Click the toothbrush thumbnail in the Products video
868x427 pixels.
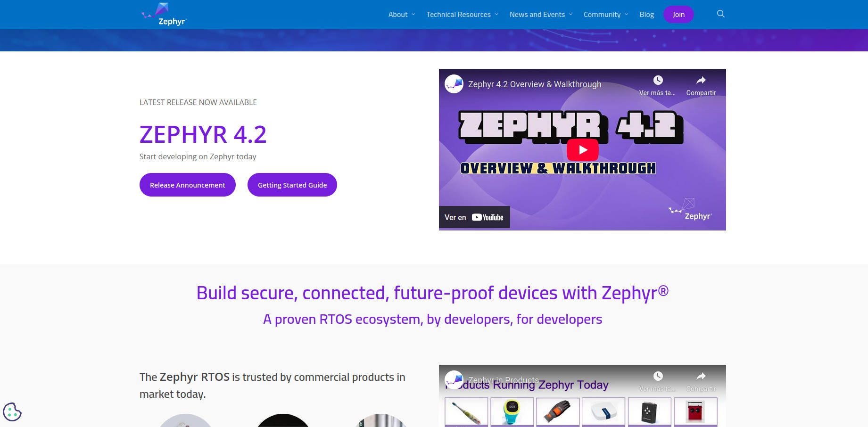tap(466, 411)
